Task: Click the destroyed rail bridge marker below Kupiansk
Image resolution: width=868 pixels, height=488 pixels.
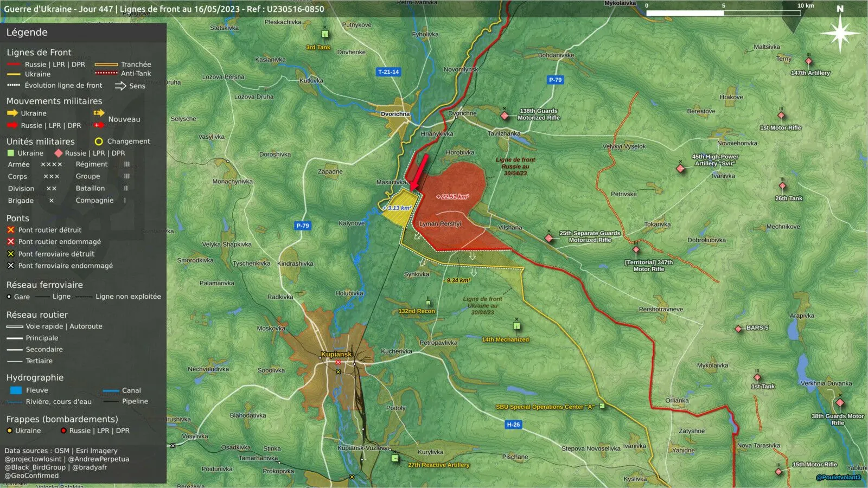Action: pos(339,372)
